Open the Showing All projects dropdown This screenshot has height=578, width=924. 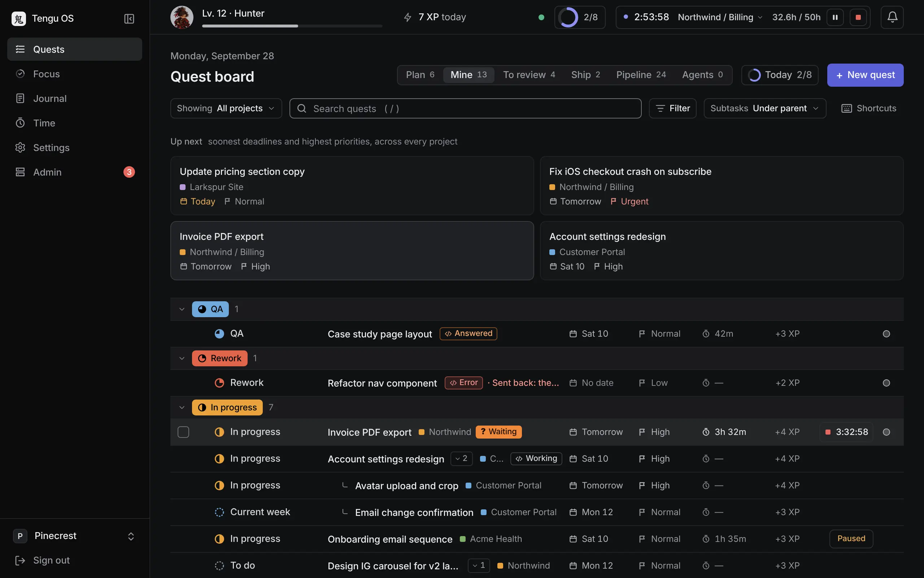(x=226, y=109)
